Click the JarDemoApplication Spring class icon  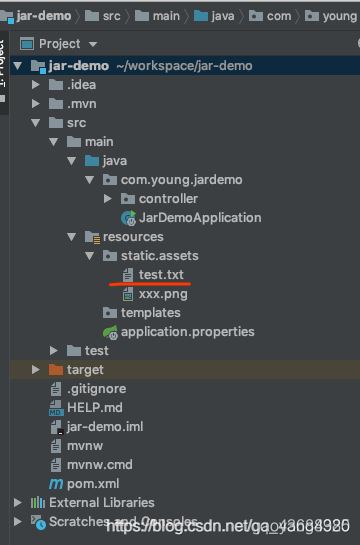(128, 218)
